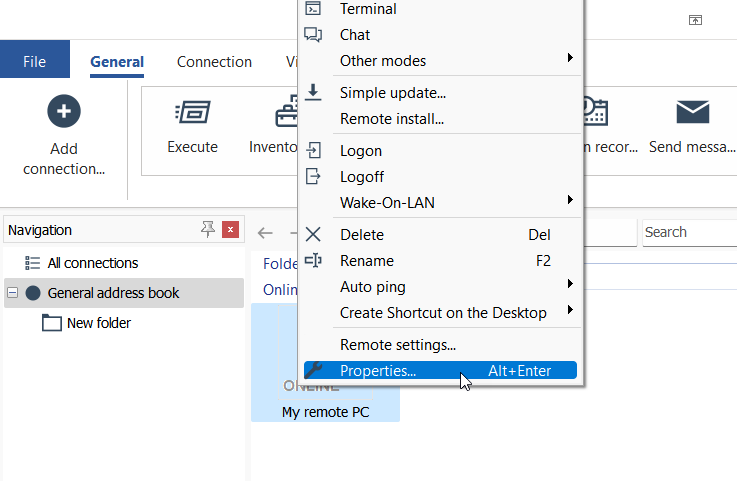Image resolution: width=737 pixels, height=481 pixels.
Task: Collapse General address book tree node
Action: 12,293
